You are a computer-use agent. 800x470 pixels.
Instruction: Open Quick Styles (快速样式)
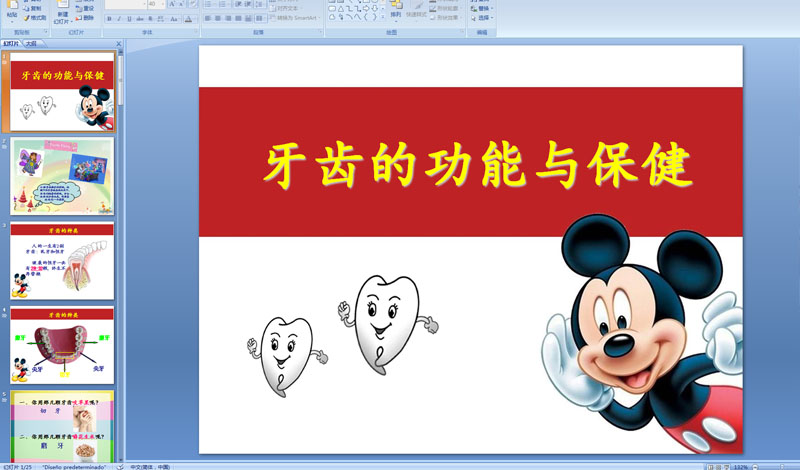click(x=416, y=11)
